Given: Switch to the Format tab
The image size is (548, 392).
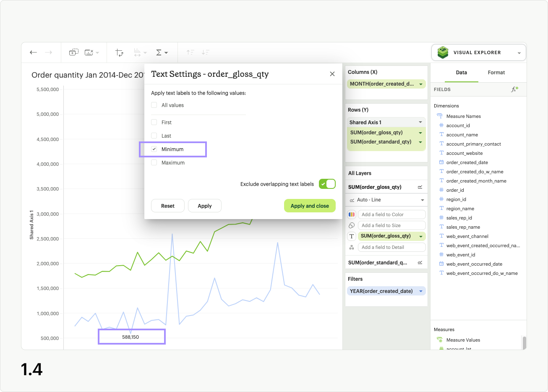Looking at the screenshot, I should pos(496,73).
